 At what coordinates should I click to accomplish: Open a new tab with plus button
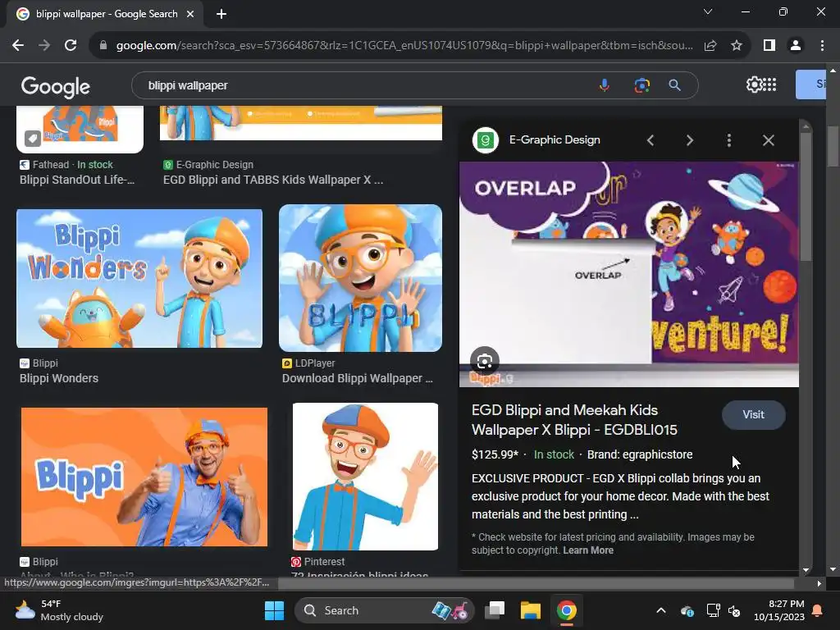point(221,14)
